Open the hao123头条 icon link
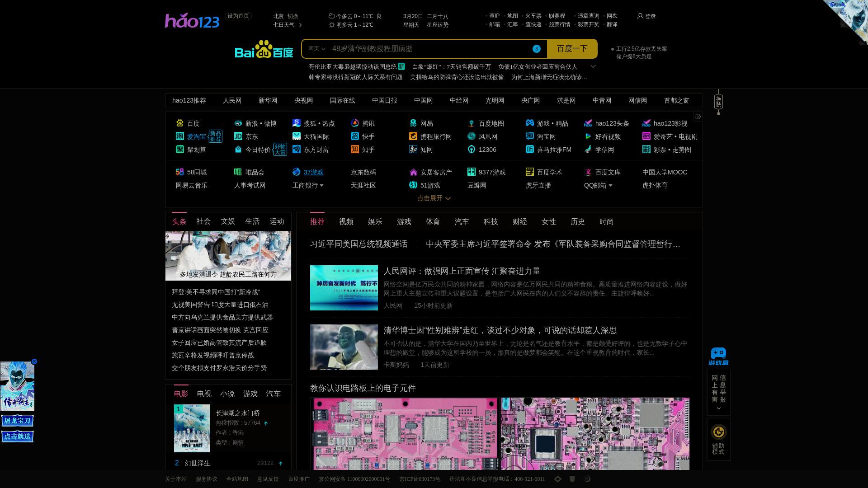 pyautogui.click(x=588, y=123)
